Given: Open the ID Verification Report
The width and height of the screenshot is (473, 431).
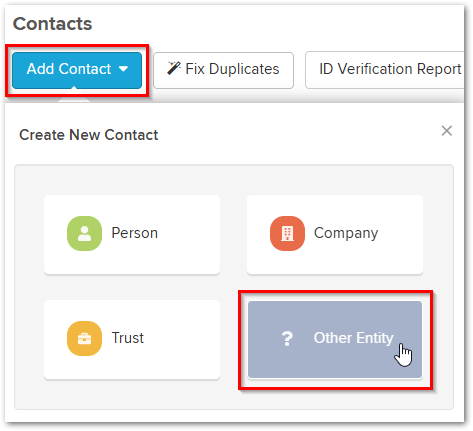Looking at the screenshot, I should (385, 70).
